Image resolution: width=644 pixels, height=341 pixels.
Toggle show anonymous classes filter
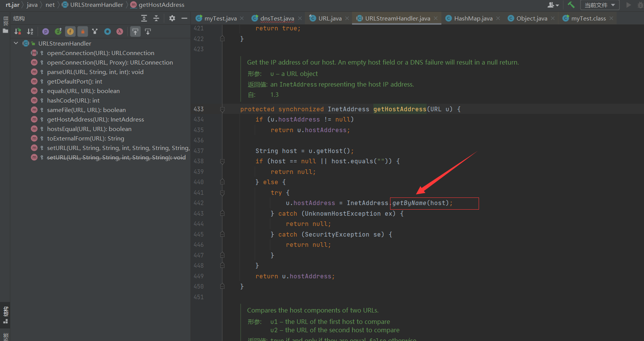click(95, 32)
